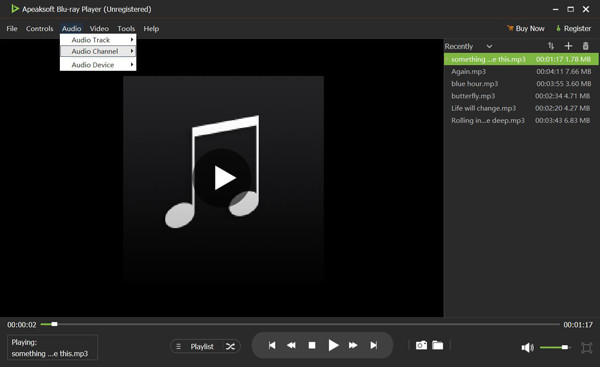Open the File menu
Viewport: 600px width, 367px height.
pos(12,29)
